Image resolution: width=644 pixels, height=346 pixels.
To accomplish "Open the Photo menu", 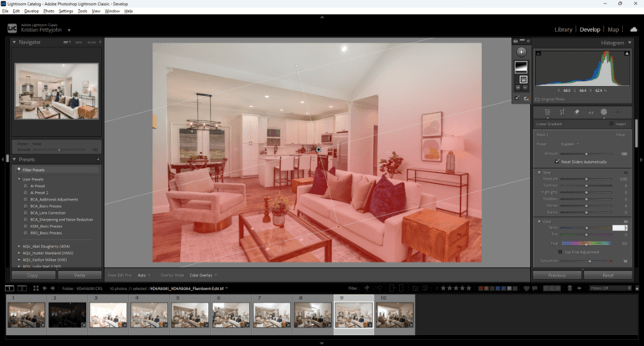I will [x=49, y=11].
